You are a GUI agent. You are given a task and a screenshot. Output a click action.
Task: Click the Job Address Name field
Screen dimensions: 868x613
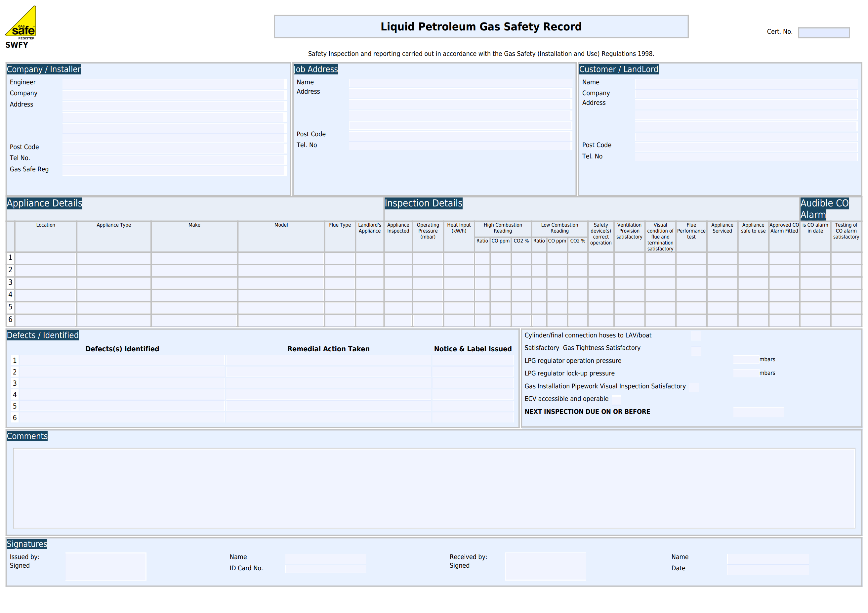pyautogui.click(x=459, y=83)
